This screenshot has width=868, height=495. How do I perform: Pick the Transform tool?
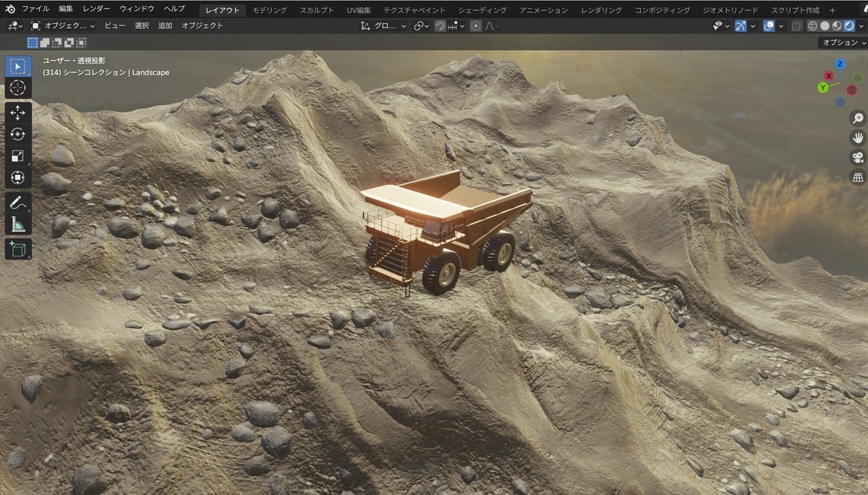18,177
